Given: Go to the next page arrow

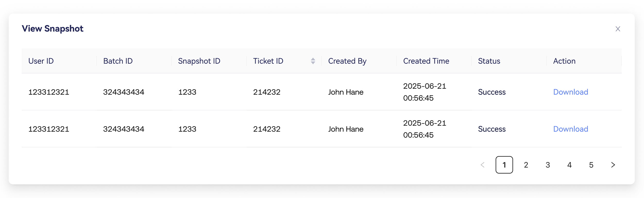Looking at the screenshot, I should pos(613,165).
